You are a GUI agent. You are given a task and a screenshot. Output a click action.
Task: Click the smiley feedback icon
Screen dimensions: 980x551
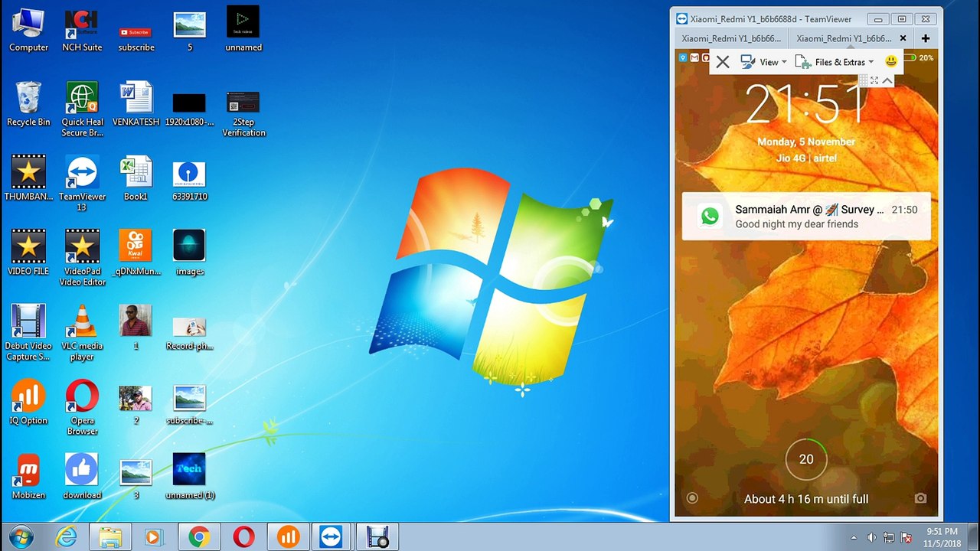point(890,61)
